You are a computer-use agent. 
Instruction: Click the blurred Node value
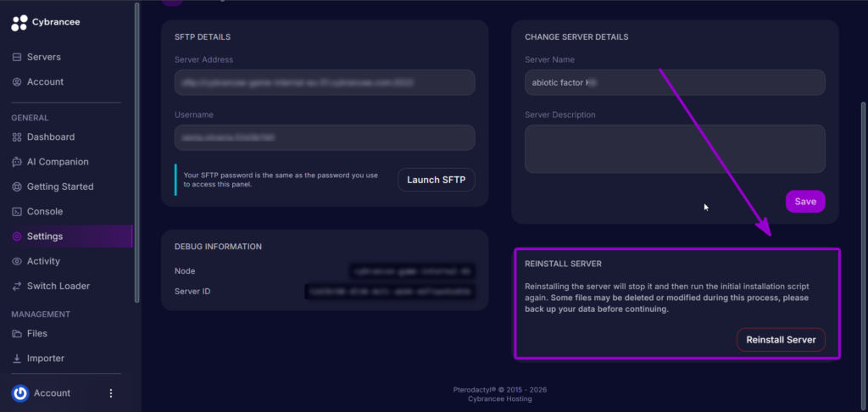(412, 271)
